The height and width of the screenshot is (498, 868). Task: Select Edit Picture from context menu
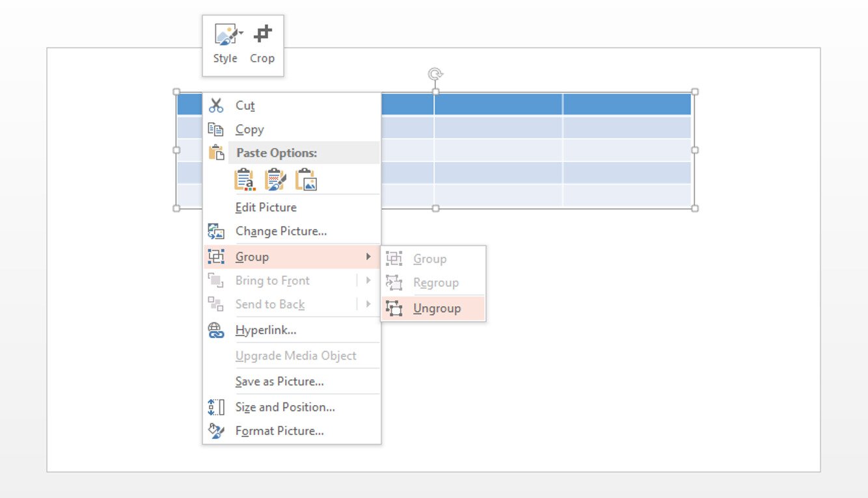point(265,207)
